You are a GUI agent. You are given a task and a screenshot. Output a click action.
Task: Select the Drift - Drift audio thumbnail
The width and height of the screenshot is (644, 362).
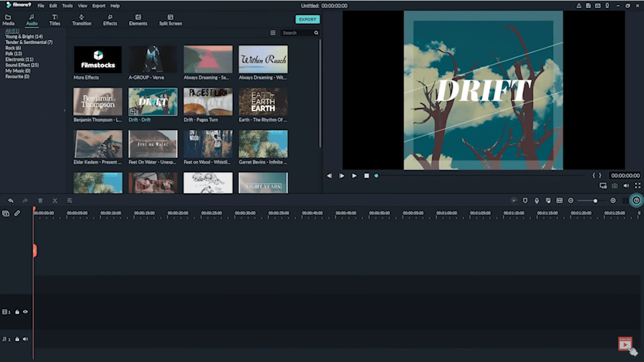click(152, 102)
